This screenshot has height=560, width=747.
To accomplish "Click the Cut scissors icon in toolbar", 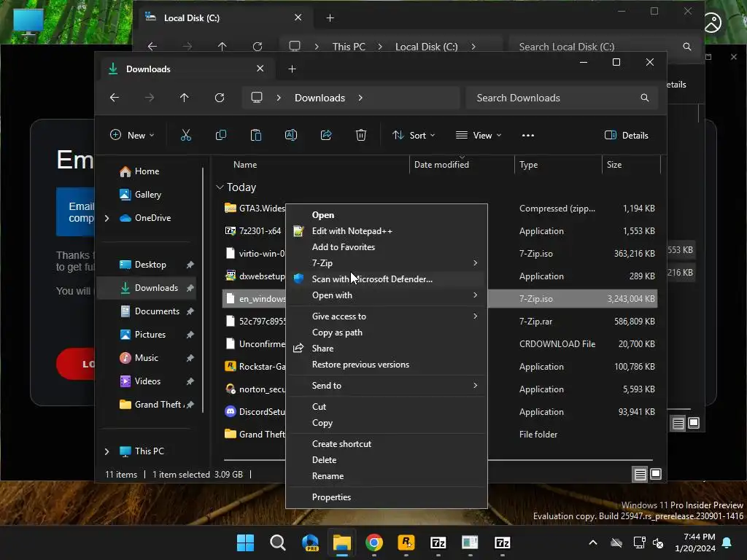I will (x=186, y=135).
